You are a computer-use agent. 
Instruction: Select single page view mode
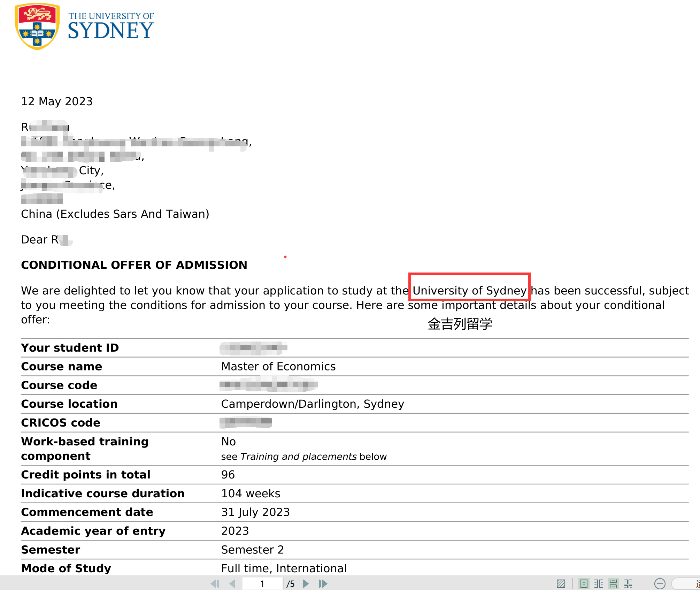[584, 583]
